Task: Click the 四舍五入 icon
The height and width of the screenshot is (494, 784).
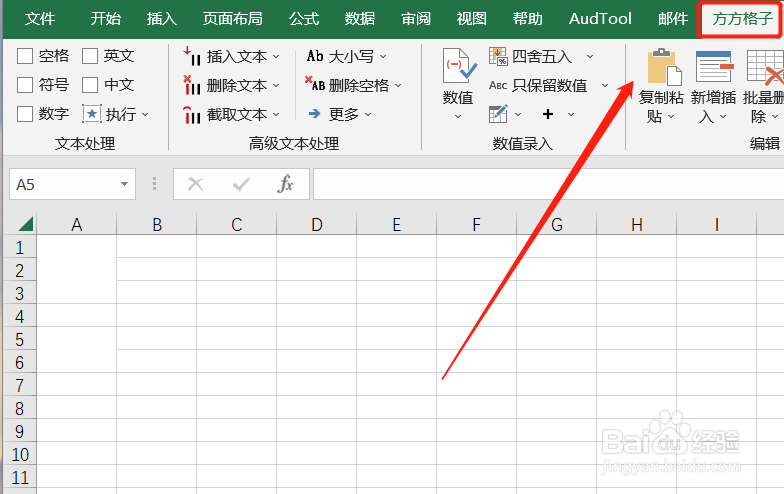Action: [498, 56]
